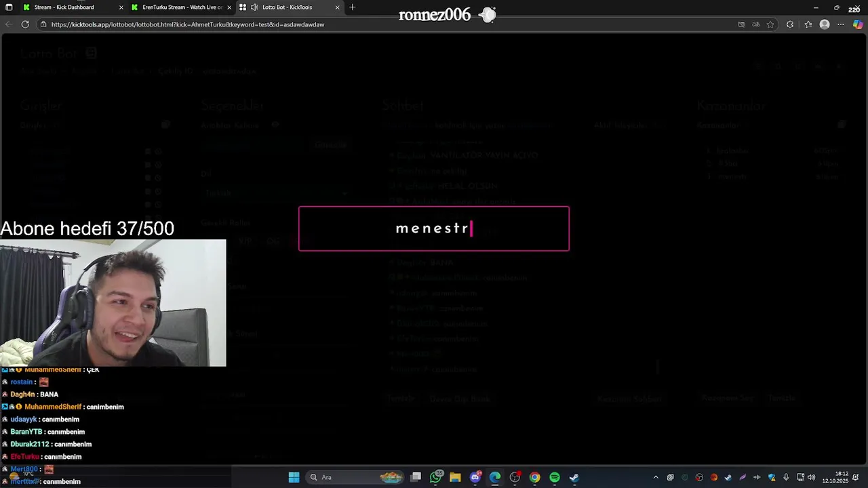Open the tab actions menu
The image size is (868, 488).
[9, 7]
